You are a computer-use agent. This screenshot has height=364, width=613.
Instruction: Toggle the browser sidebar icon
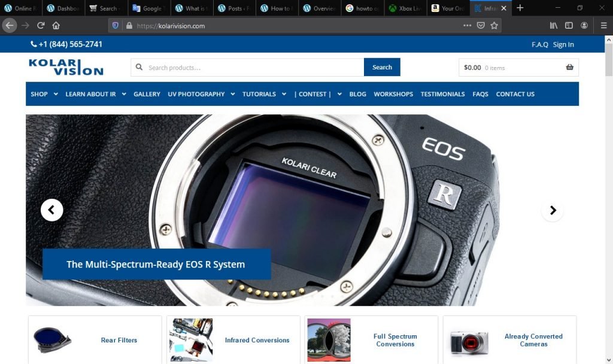[569, 25]
